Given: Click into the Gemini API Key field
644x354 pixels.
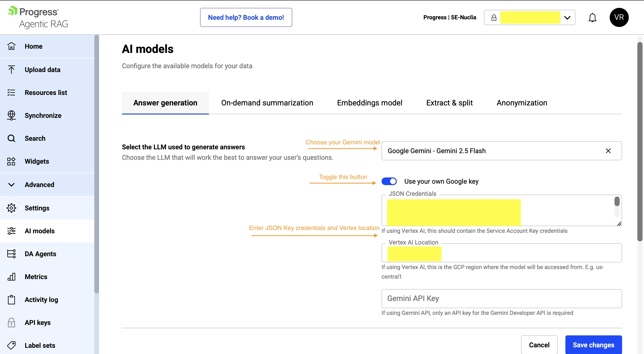Looking at the screenshot, I should [501, 298].
